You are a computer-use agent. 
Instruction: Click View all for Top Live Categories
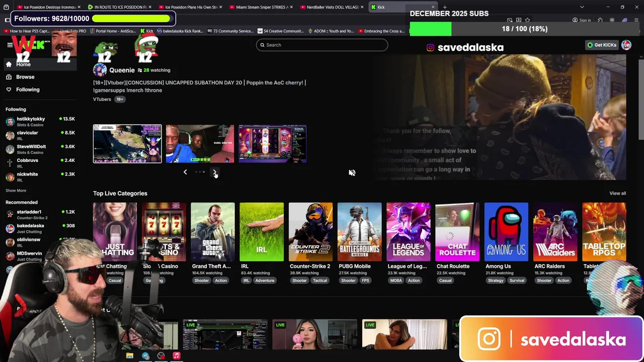point(617,194)
